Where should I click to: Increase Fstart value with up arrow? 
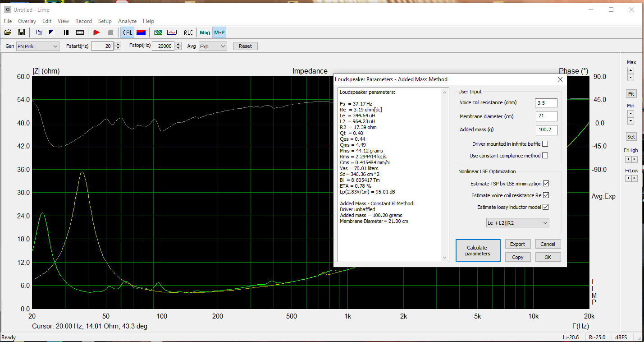[118, 44]
